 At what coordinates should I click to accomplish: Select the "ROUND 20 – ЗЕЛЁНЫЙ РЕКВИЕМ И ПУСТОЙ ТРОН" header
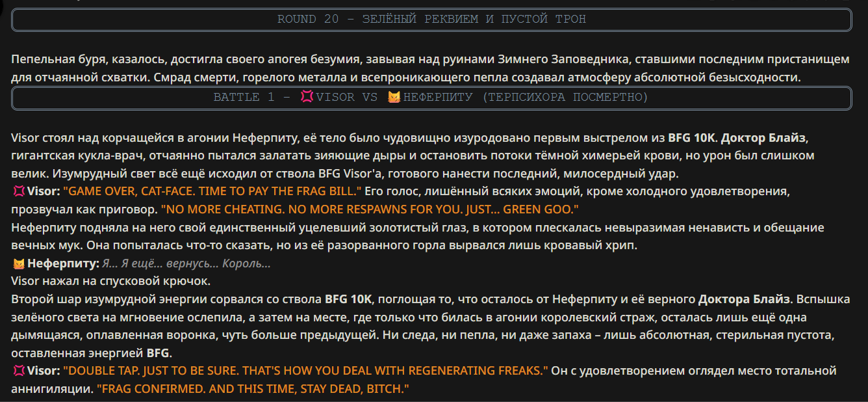coord(431,20)
